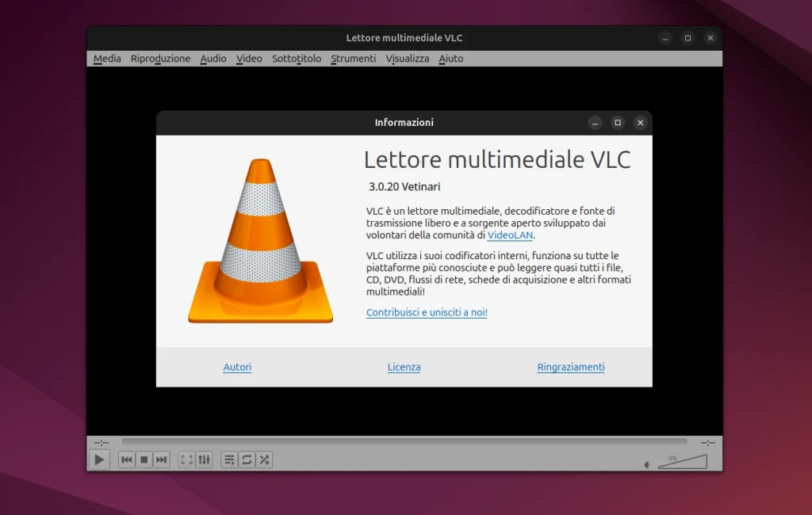Open the VideoLAN hyperlink

click(x=511, y=235)
